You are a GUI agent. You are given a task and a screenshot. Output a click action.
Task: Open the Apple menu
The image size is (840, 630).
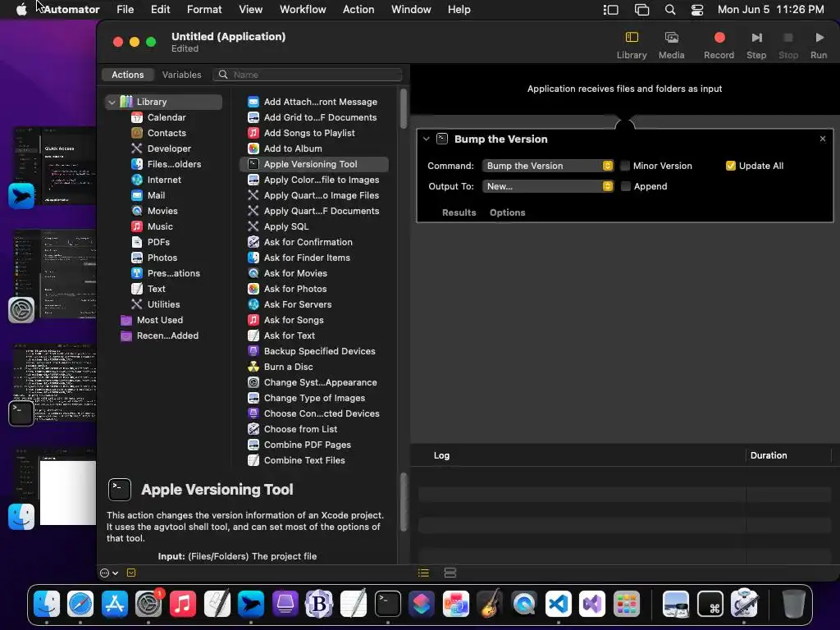click(x=21, y=9)
